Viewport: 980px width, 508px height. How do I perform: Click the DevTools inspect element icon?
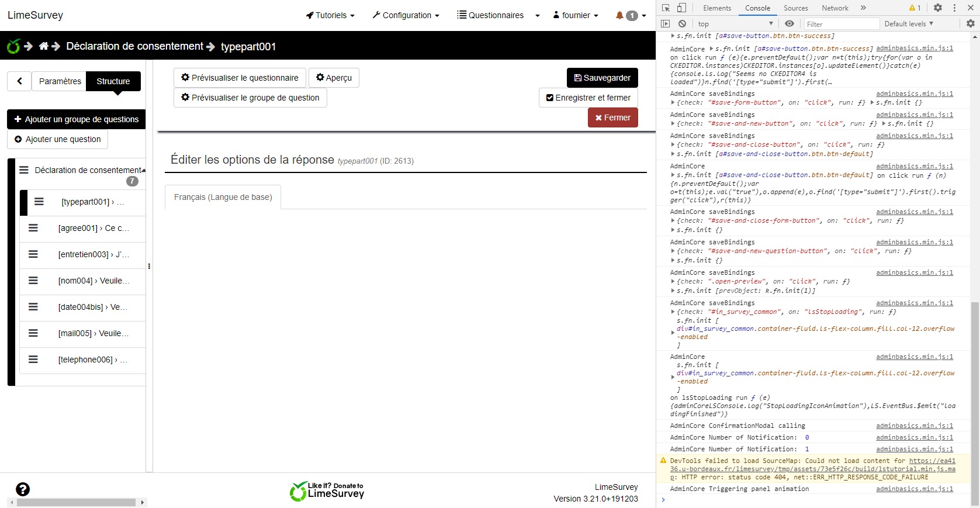coord(666,8)
